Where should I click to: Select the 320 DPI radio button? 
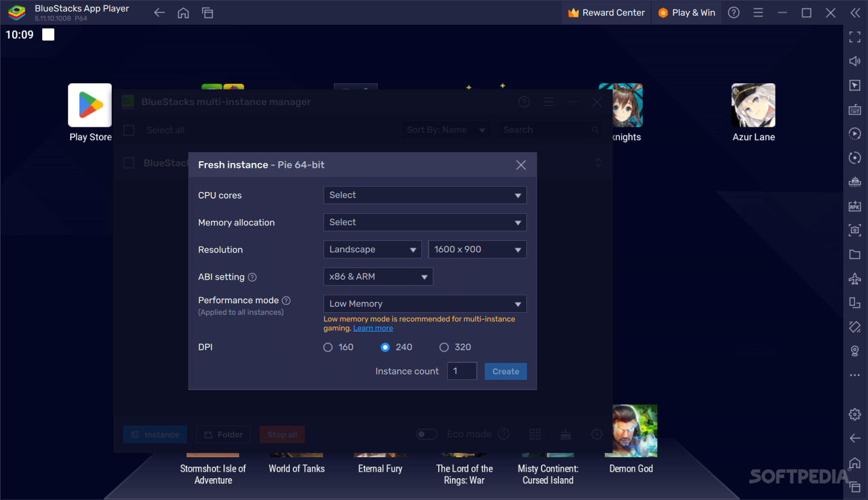tap(444, 347)
